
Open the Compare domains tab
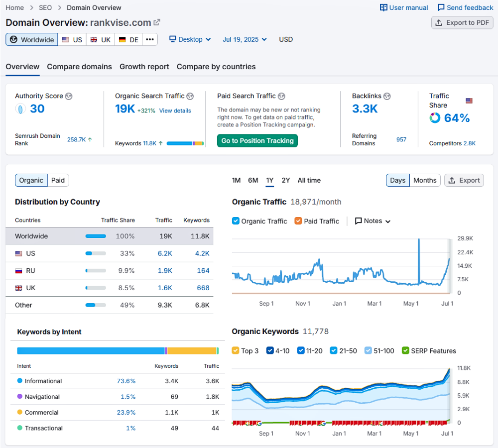79,67
